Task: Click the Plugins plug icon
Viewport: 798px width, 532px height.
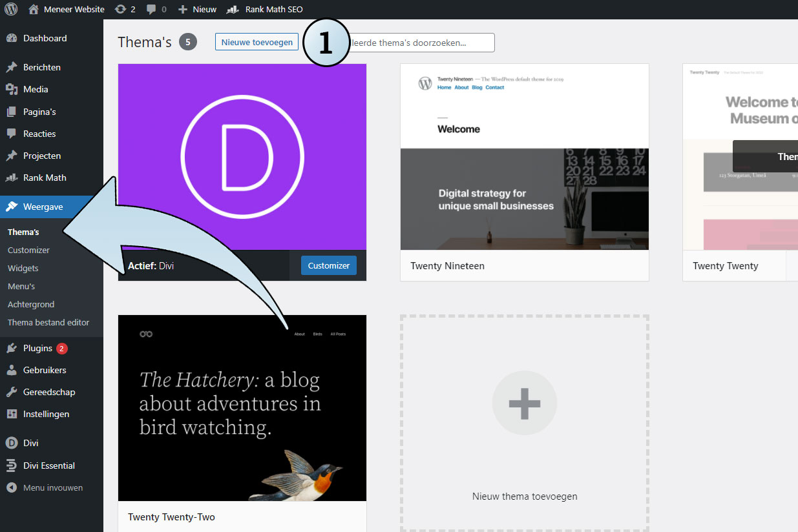Action: pos(12,348)
